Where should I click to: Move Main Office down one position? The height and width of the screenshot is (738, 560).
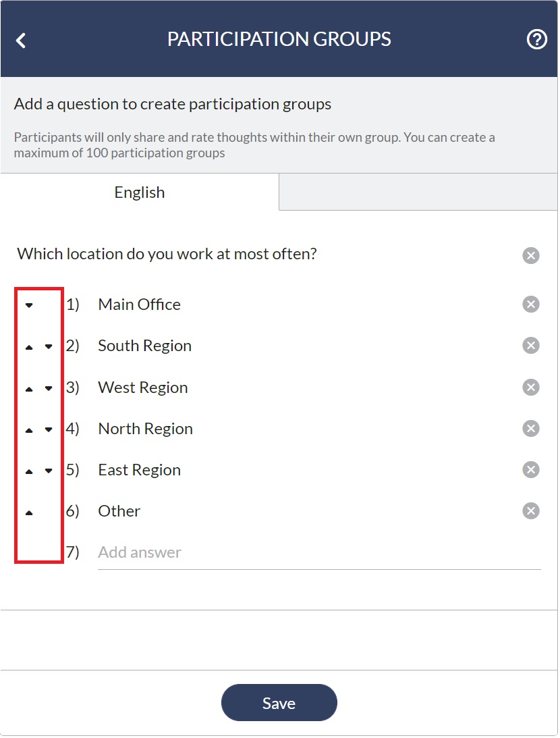[x=29, y=305]
